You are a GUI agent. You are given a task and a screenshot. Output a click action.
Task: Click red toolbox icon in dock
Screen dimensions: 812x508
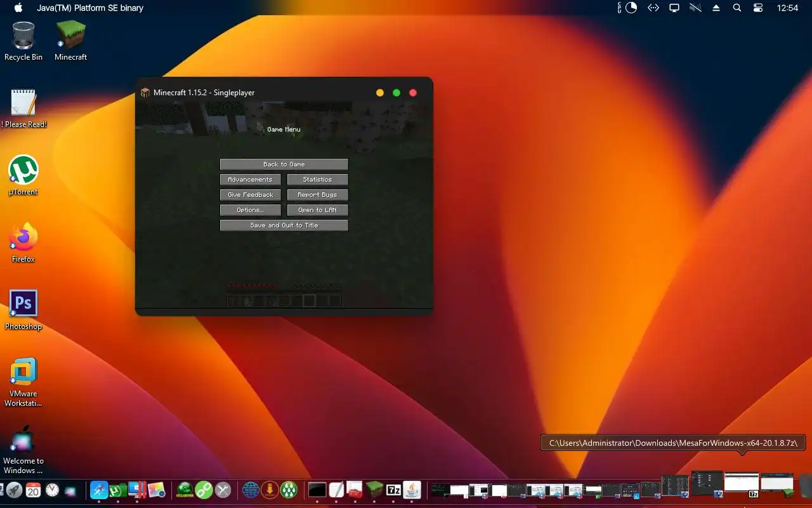pos(355,490)
